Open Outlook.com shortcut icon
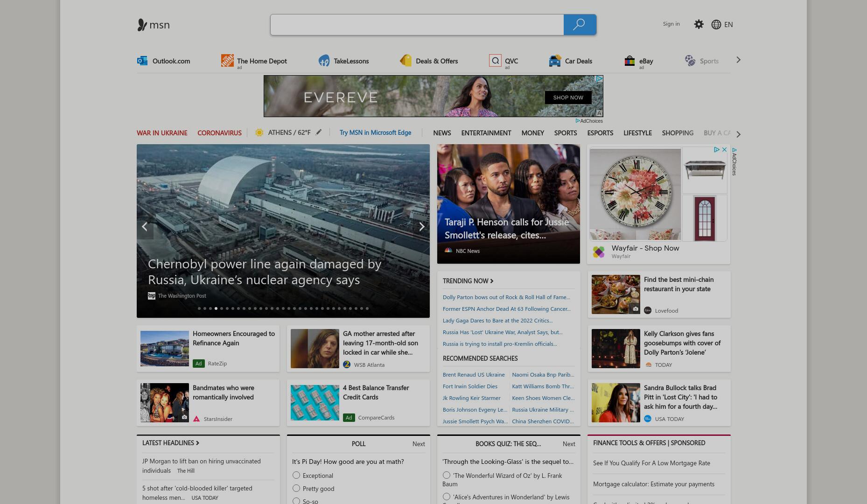867x504 pixels. coord(142,61)
